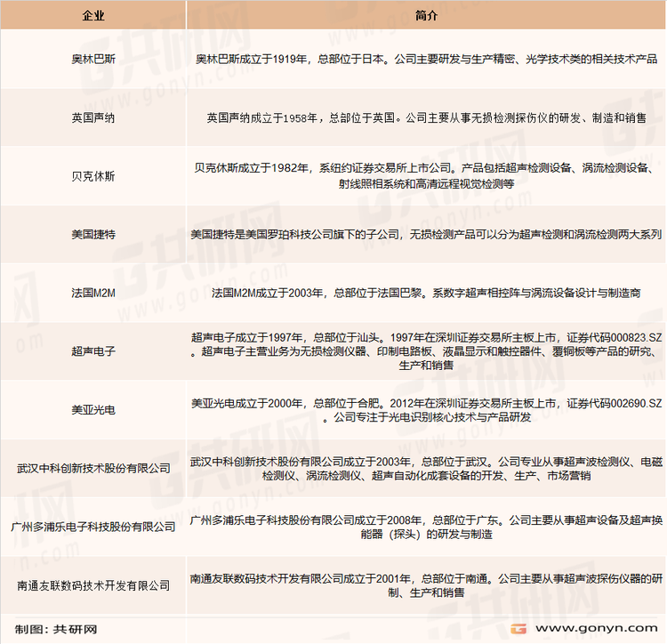Image resolution: width=667 pixels, height=644 pixels.
Task: Select the 法国M2M company name cell
Action: [x=93, y=293]
